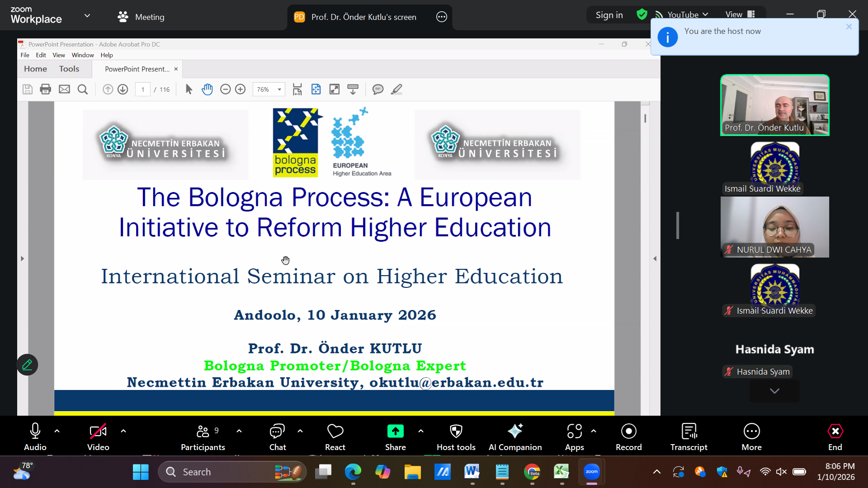The image size is (868, 488).
Task: Open the Find search in Acrobat toolbar
Action: [x=83, y=89]
